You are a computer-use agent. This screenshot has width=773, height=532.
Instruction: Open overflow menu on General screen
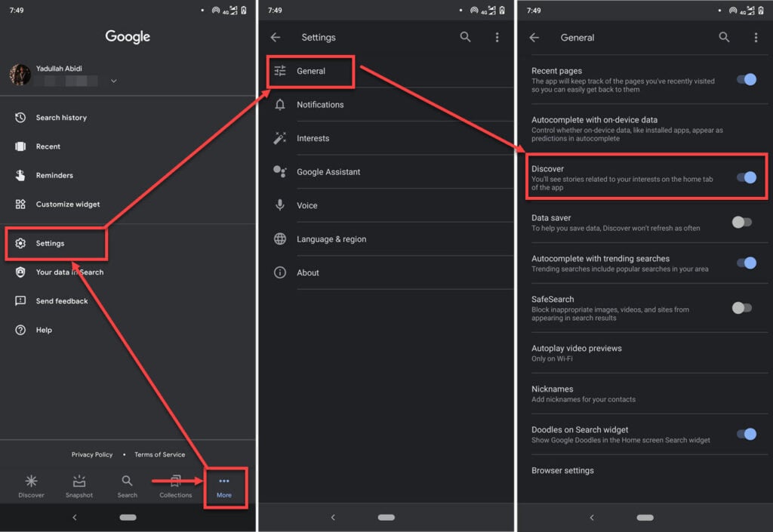pos(756,38)
